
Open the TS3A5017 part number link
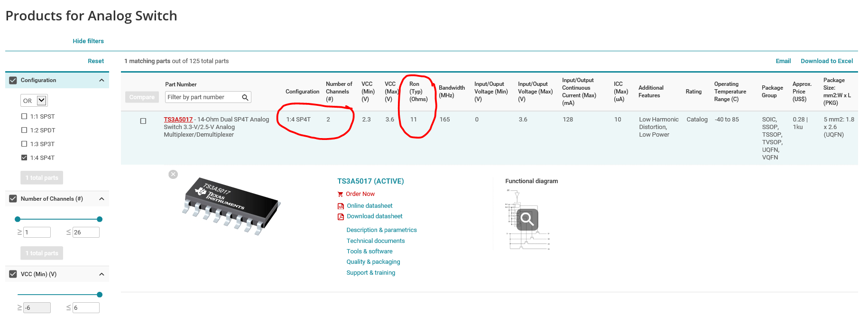pyautogui.click(x=178, y=120)
